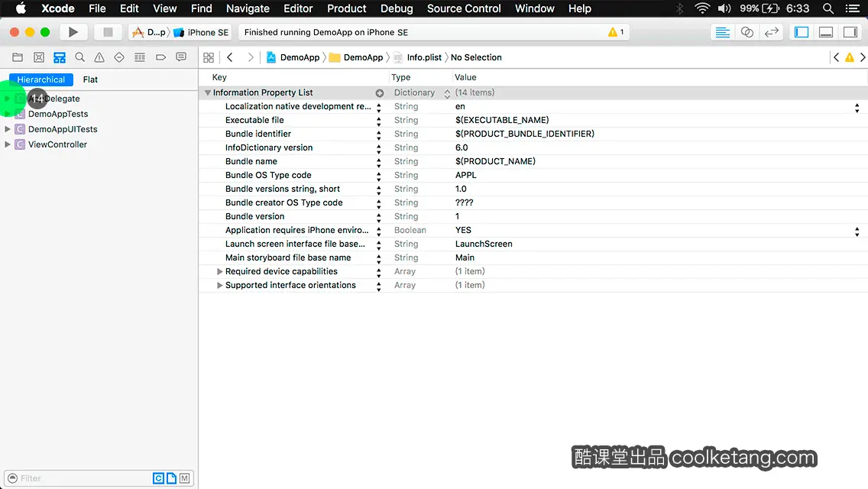Open YES boolean value dropdown
Image resolution: width=868 pixels, height=489 pixels.
pos(857,232)
